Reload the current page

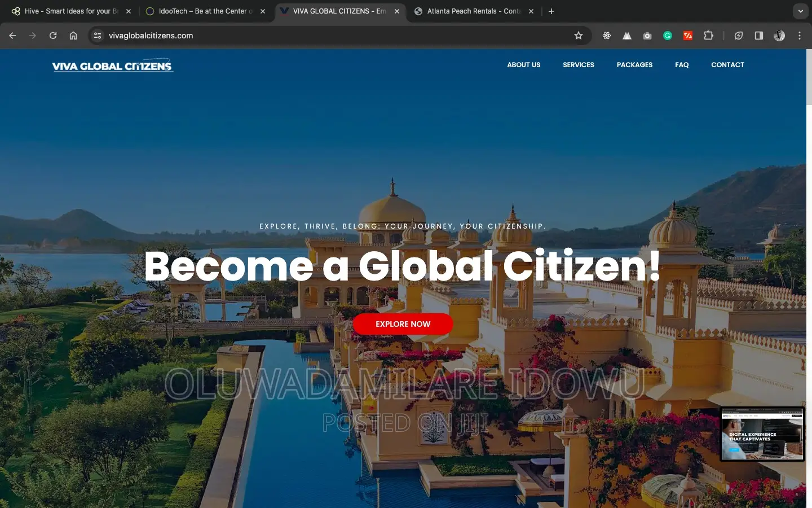53,36
